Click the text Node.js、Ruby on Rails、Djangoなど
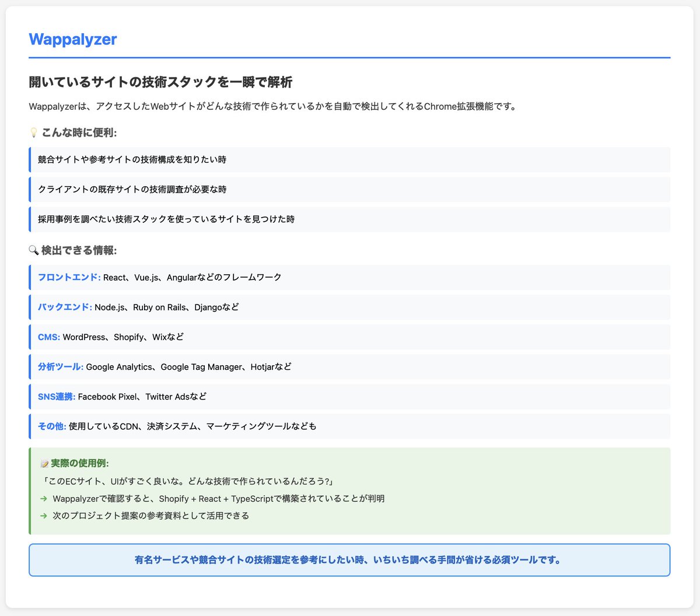The image size is (700, 616). click(x=167, y=307)
